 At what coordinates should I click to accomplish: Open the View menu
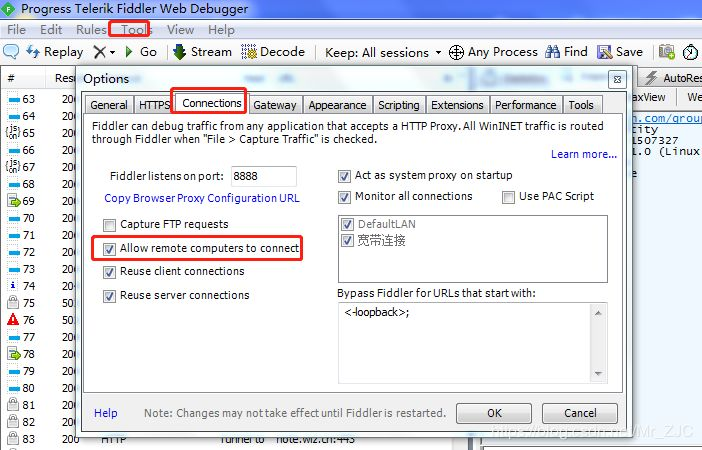point(180,30)
